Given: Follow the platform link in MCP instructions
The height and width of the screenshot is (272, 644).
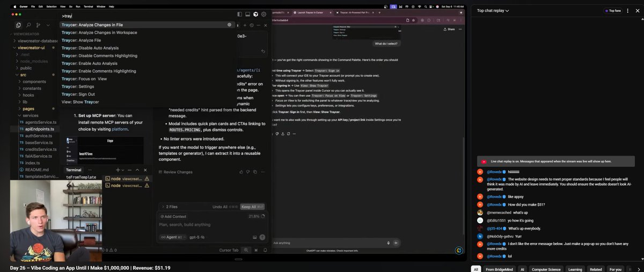Looking at the screenshot, I should [120, 129].
